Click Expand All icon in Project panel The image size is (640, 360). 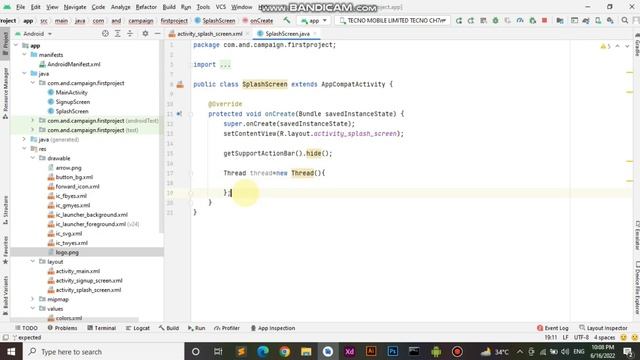[x=118, y=33]
